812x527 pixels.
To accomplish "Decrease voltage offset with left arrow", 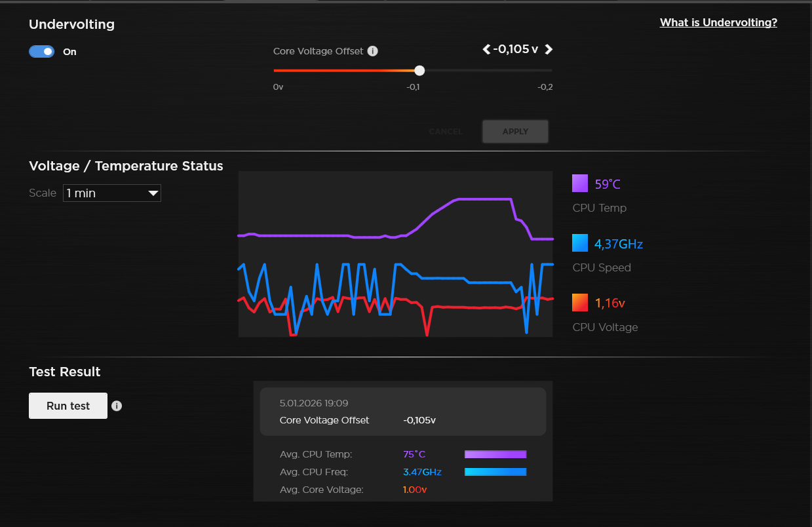I will tap(486, 49).
